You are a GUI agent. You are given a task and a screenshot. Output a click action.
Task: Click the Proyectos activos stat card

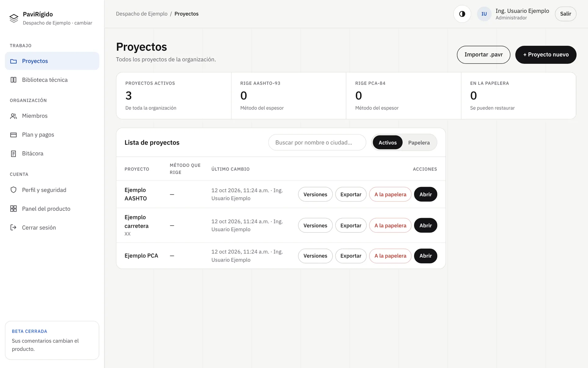pyautogui.click(x=174, y=96)
